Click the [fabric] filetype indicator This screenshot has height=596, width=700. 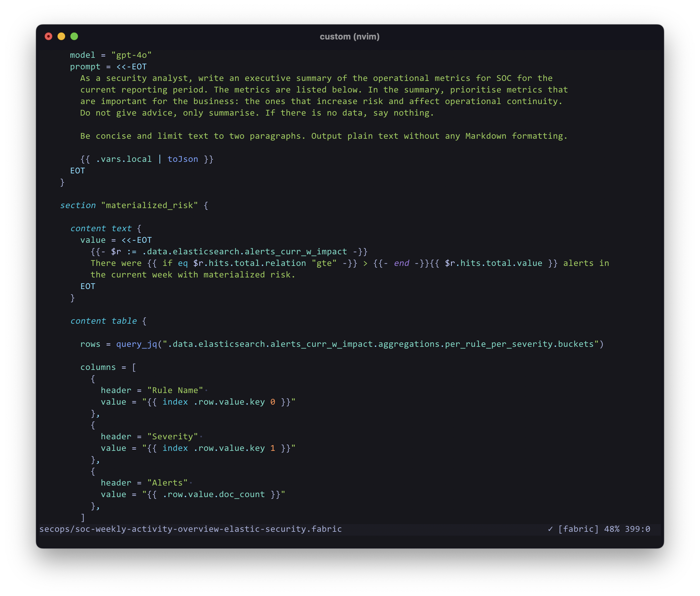[578, 529]
